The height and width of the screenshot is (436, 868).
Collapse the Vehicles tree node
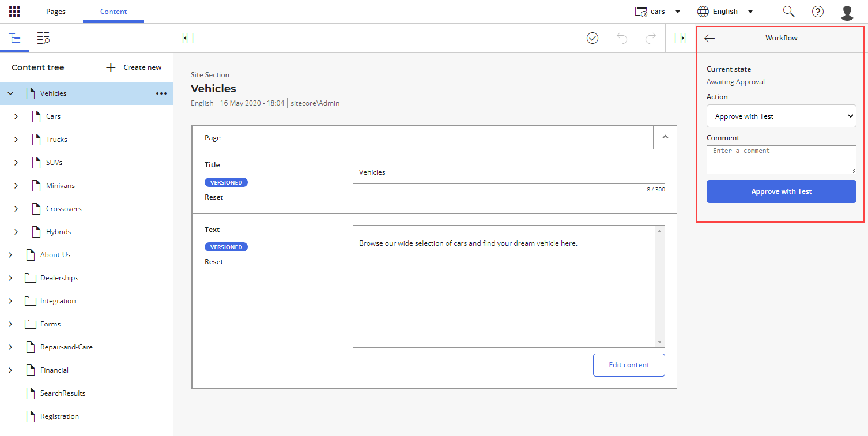[10, 93]
